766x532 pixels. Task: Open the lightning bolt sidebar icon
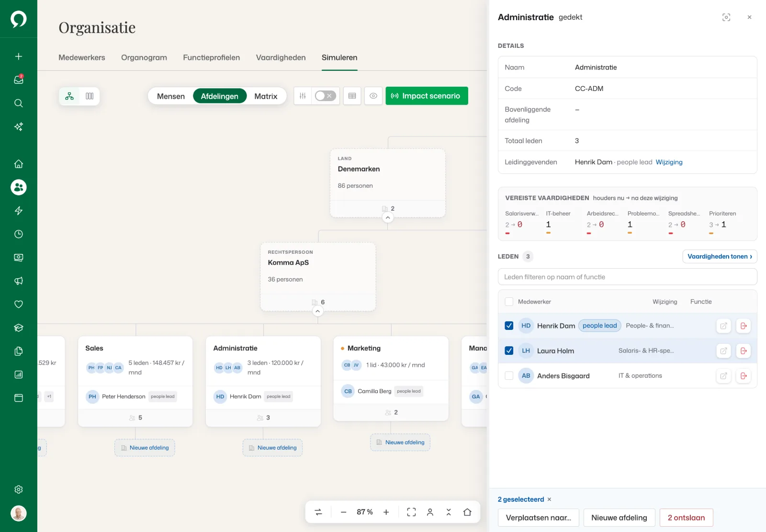pyautogui.click(x=18, y=211)
